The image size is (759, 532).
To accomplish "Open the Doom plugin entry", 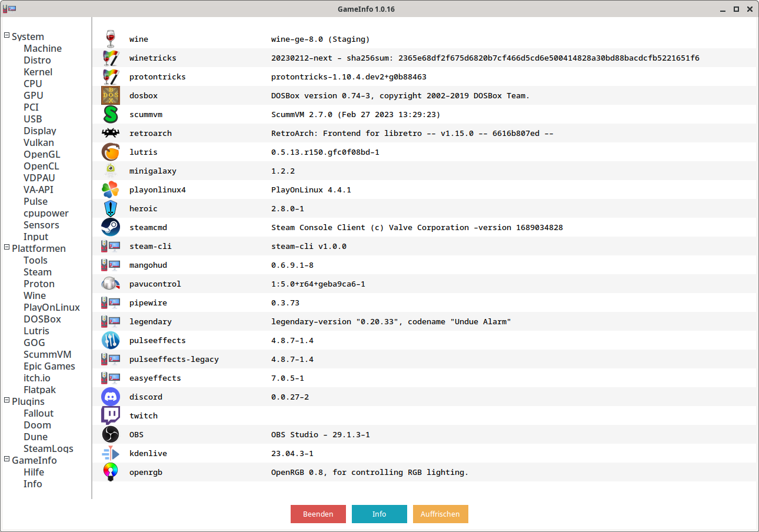I will pos(37,425).
